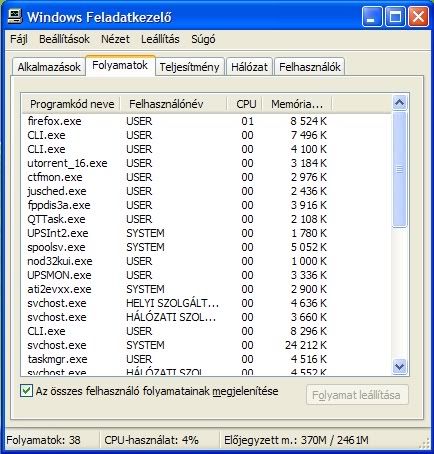
Task: Minimize the Windows Feladatkezelő window
Action: pyautogui.click(x=372, y=17)
